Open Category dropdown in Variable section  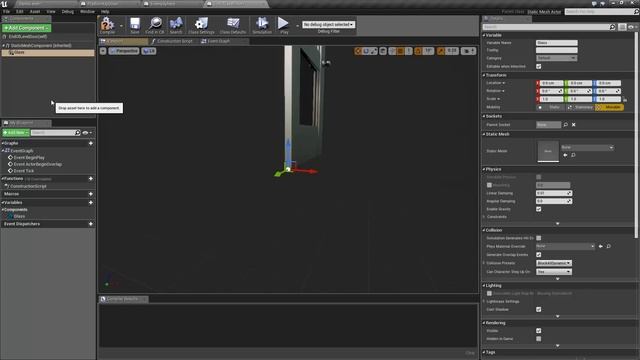[x=556, y=58]
